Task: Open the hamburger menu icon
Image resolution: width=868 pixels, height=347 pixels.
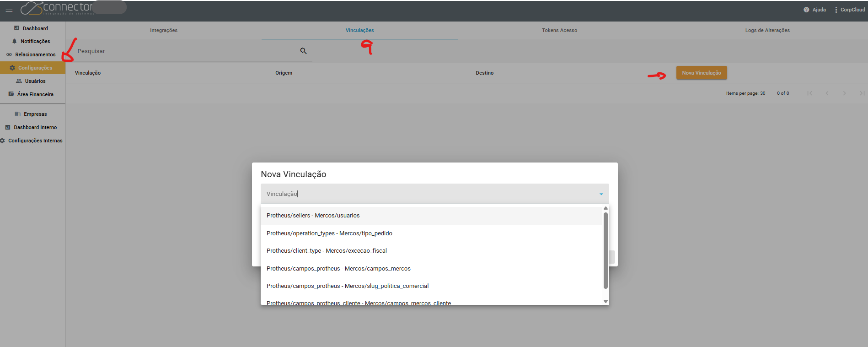Action: 9,10
